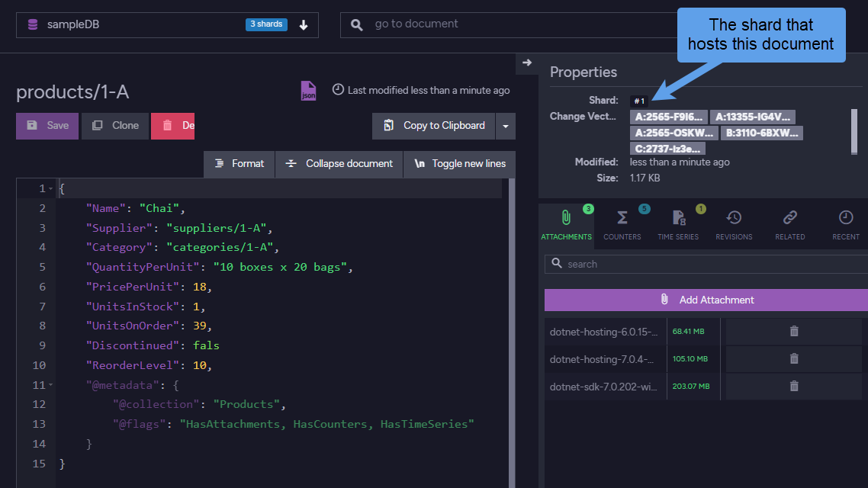Click change vector A:13355-IG4V
Viewport: 868px width, 488px height.
tap(753, 117)
